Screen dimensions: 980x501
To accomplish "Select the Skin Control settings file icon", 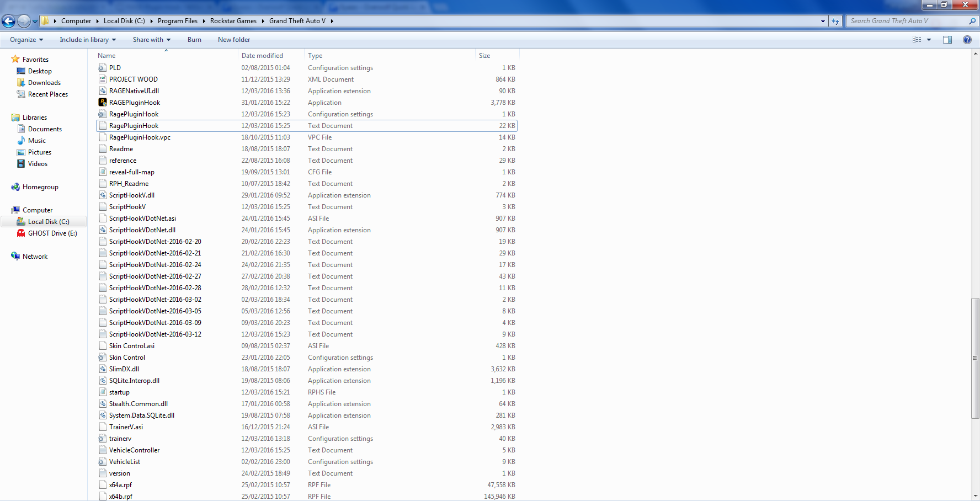I will (x=103, y=358).
